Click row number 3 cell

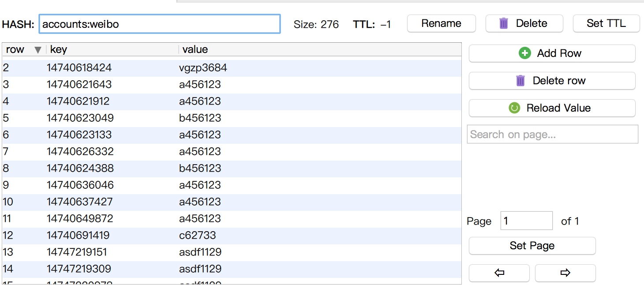pos(6,85)
